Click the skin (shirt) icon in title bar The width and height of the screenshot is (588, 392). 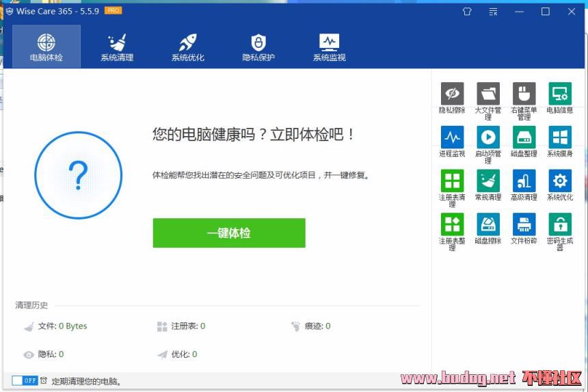point(467,12)
